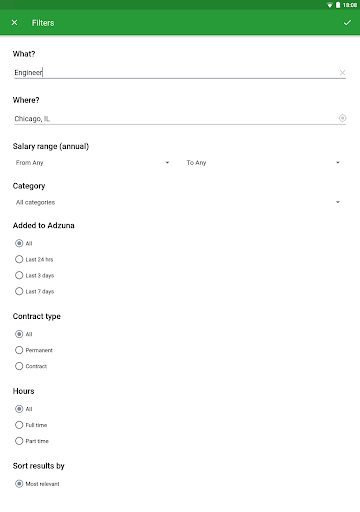The image size is (360, 512).
Task: Open the From Any salary dropdown
Action: (x=93, y=163)
